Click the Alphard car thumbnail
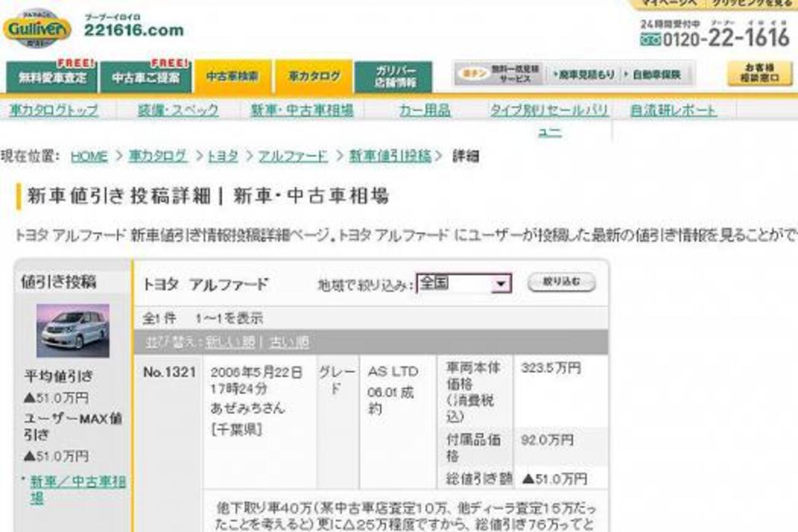798x532 pixels. 73,330
